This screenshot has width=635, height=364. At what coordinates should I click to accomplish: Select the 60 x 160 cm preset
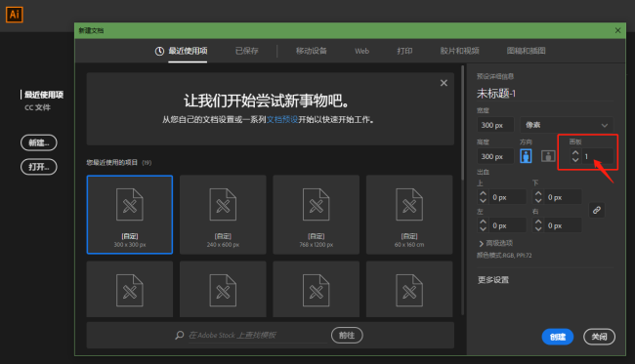409,215
